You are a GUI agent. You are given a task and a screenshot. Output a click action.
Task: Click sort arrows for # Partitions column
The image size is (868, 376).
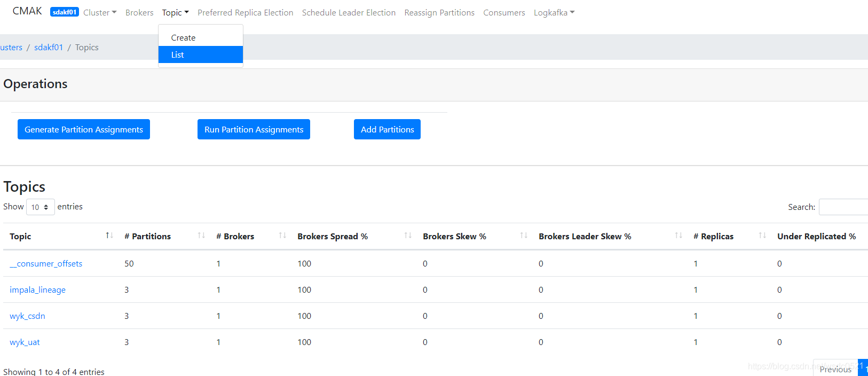coord(201,236)
